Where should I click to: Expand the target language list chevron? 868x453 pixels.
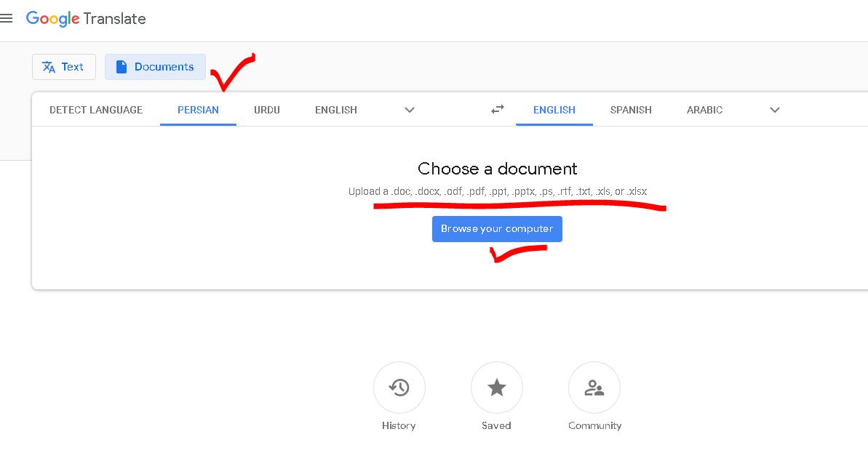(775, 110)
